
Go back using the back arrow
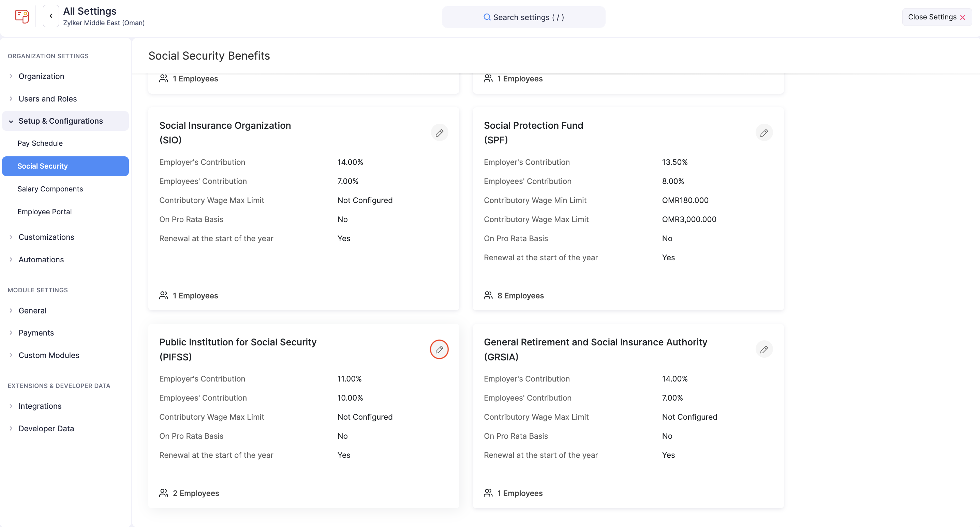click(x=50, y=16)
